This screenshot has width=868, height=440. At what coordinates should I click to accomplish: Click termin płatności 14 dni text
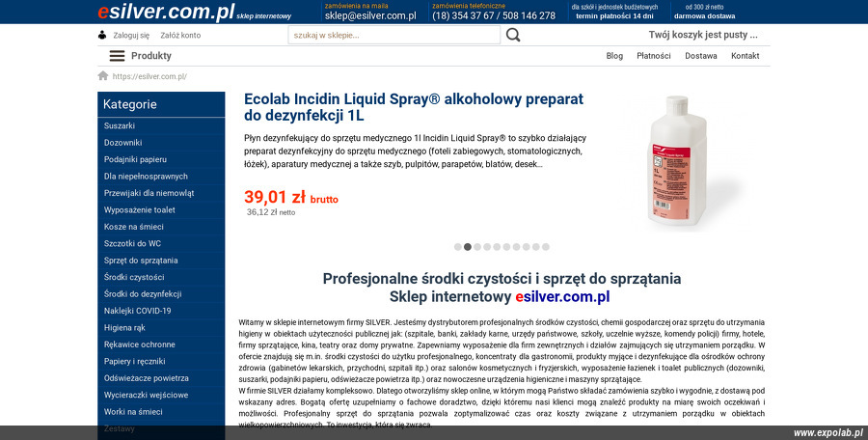(x=614, y=16)
